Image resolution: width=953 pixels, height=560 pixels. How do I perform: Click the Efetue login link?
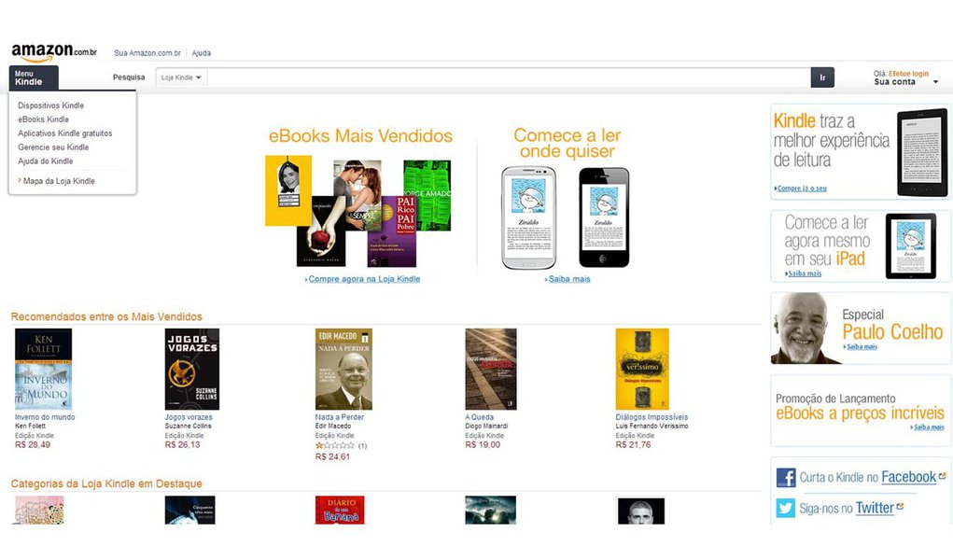click(908, 73)
